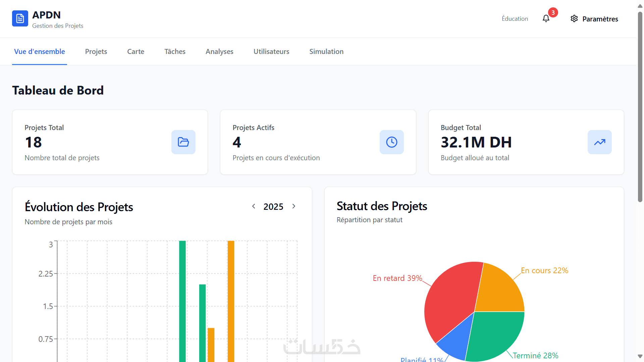
Task: Click the Paramètres text button
Action: coord(600,19)
